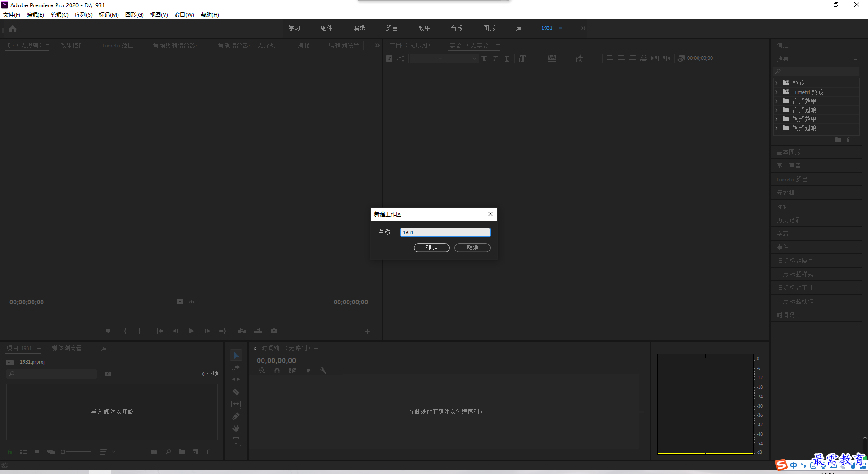Expand the 视频效果 folder

coord(777,119)
